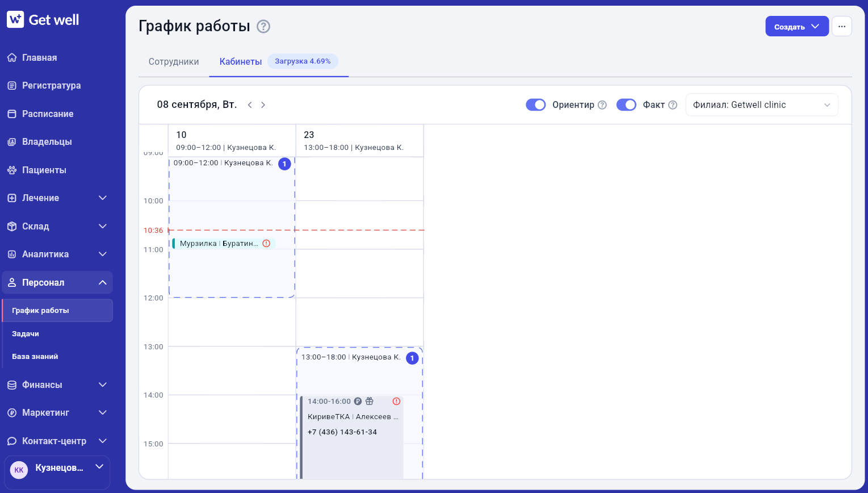
Task: Click the red alert icon on 14:00-16:00 appointment
Action: tap(396, 401)
